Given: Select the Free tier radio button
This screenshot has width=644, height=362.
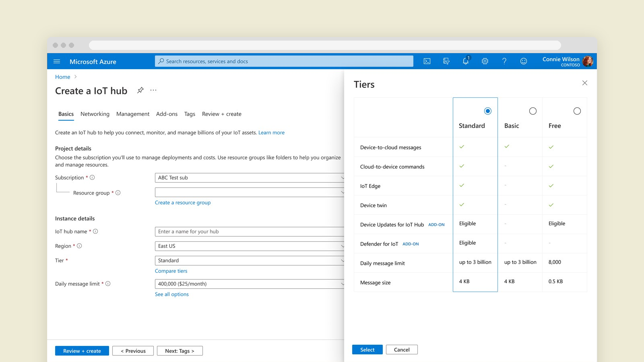Looking at the screenshot, I should 577,111.
